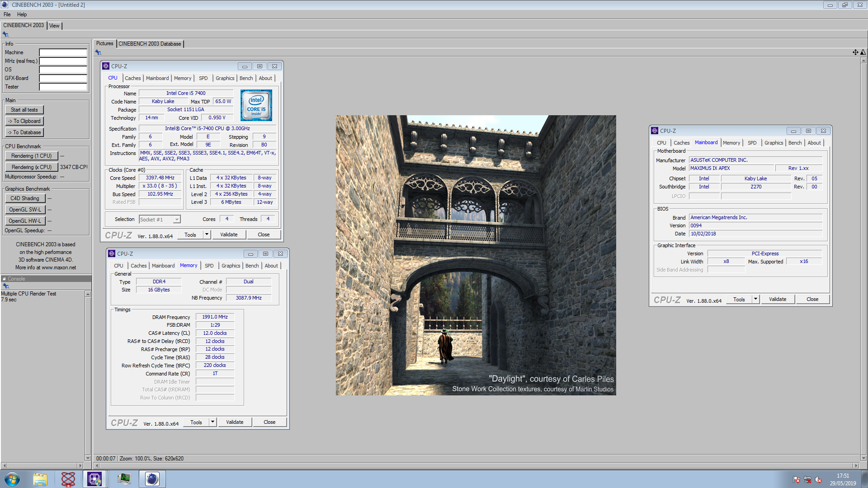Click Close in CPU-Z Memory window
This screenshot has height=488, width=868.
(x=269, y=422)
